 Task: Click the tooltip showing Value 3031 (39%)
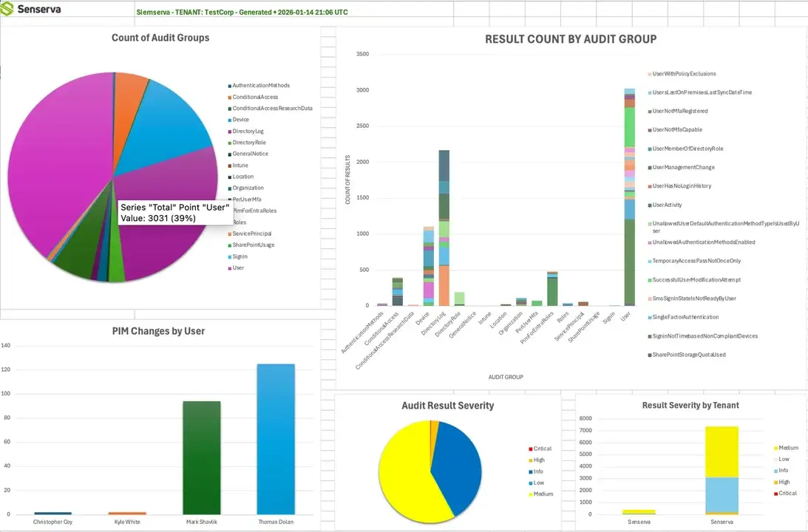pyautogui.click(x=174, y=213)
